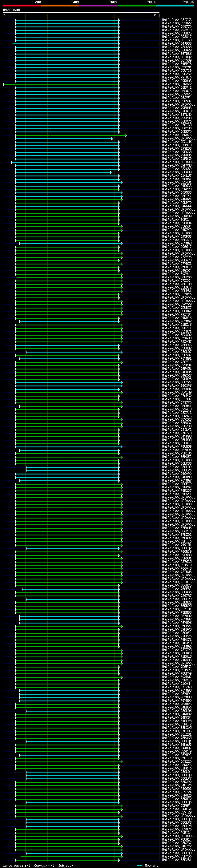Select the UniRef100_C1BN22 label
197x868 pixels.
(177, 603)
